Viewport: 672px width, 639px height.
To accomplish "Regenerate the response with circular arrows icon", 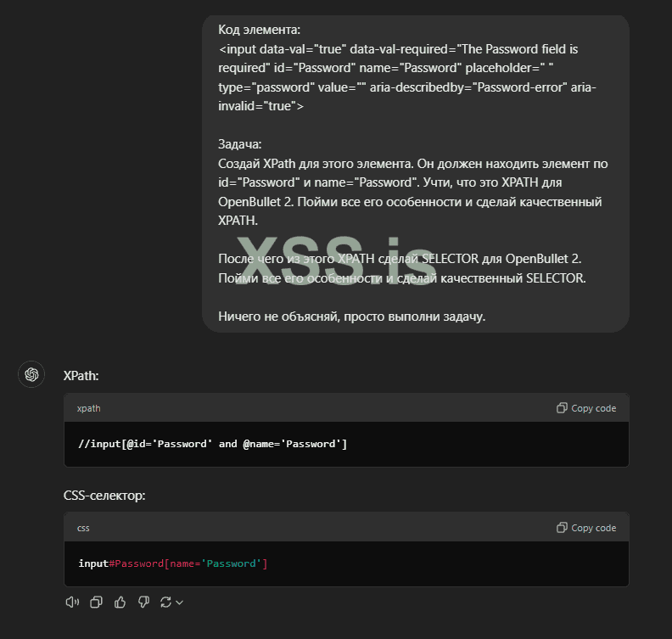I will (x=165, y=602).
